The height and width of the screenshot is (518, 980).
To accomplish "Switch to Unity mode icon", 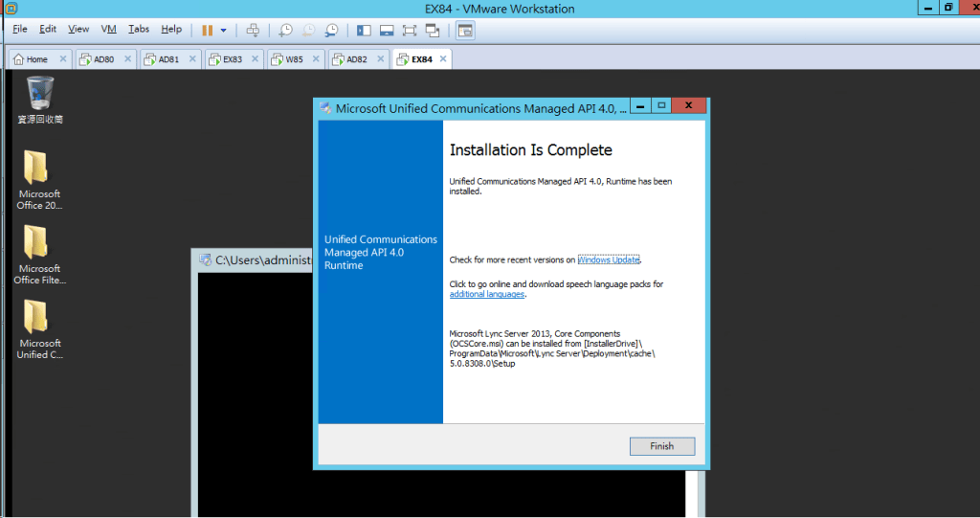I will coord(433,30).
